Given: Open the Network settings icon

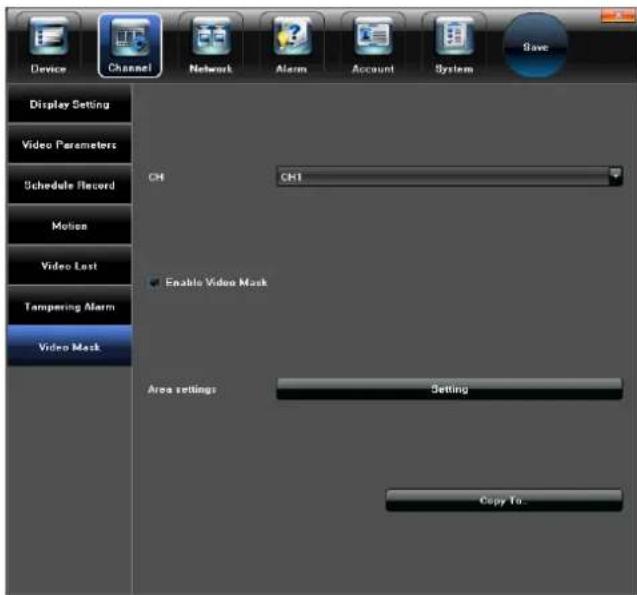Looking at the screenshot, I should click(x=211, y=45).
